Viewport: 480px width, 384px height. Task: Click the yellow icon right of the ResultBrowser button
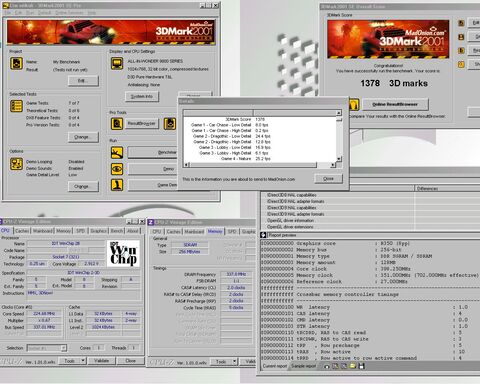170,124
